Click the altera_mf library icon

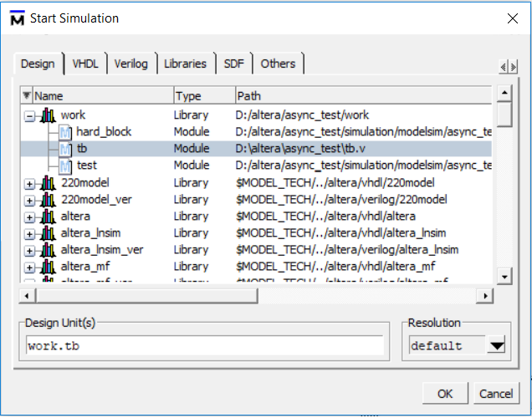point(48,267)
